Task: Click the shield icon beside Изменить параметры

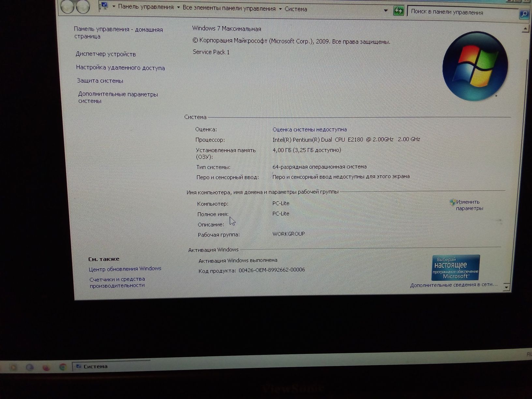Action: click(452, 203)
